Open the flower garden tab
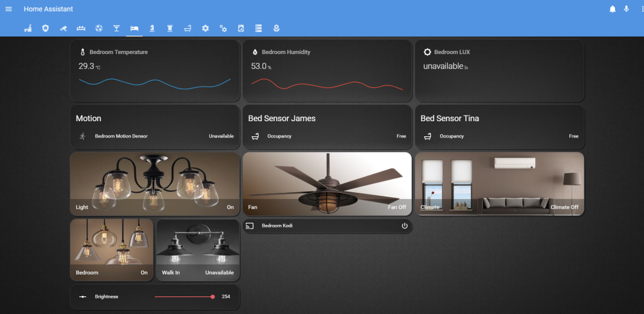The height and width of the screenshot is (314, 644). pos(277,28)
